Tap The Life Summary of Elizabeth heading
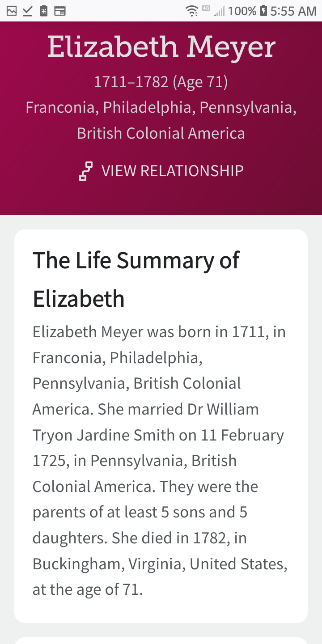Screen dimensions: 322x644 coord(136,279)
